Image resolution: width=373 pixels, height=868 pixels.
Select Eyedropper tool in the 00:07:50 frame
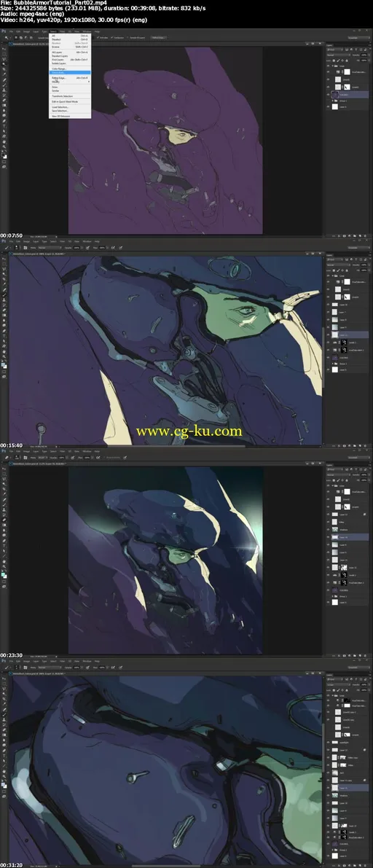(x=4, y=74)
